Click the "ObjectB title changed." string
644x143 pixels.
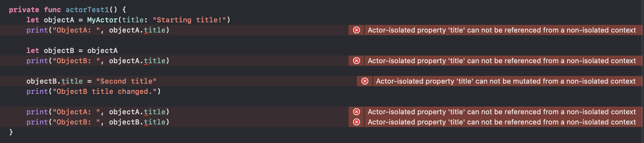(105, 91)
